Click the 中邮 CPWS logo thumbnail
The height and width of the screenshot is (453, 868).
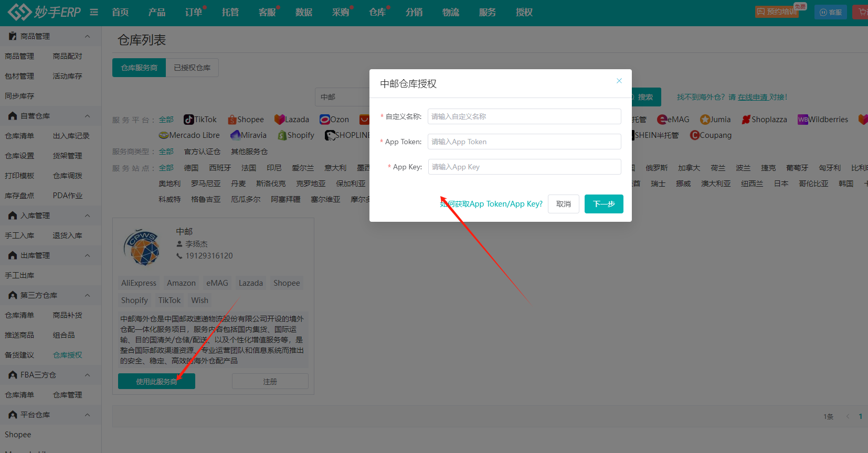coord(142,247)
